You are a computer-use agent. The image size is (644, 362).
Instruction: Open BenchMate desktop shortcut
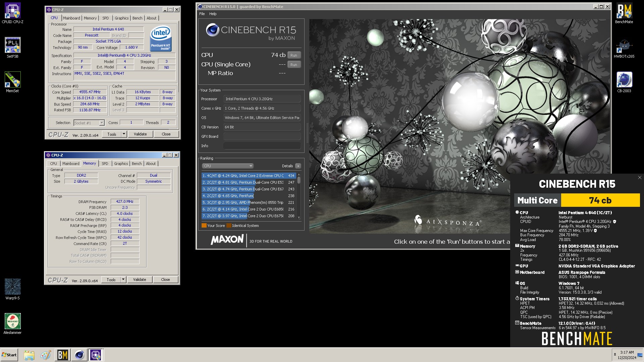pos(624,13)
